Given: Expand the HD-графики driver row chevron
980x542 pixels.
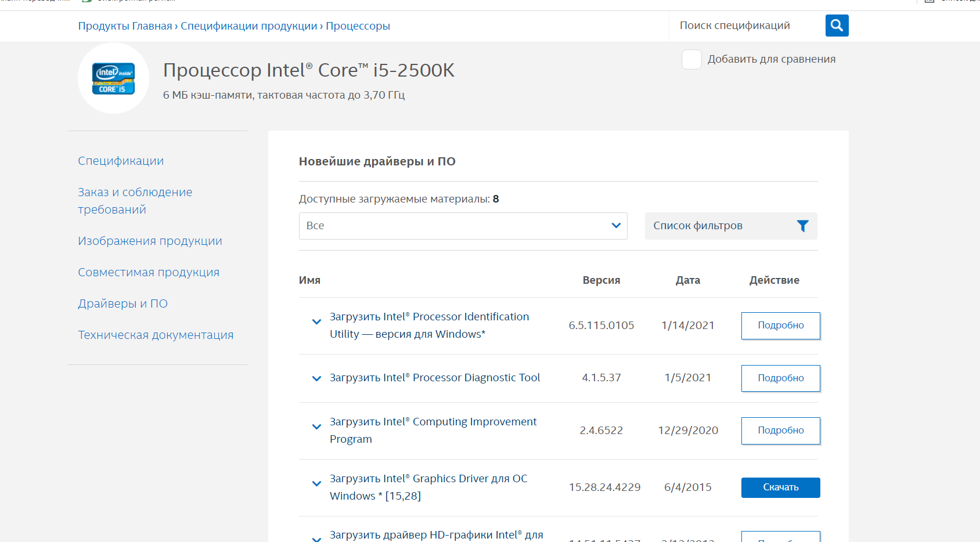Looking at the screenshot, I should click(316, 539).
